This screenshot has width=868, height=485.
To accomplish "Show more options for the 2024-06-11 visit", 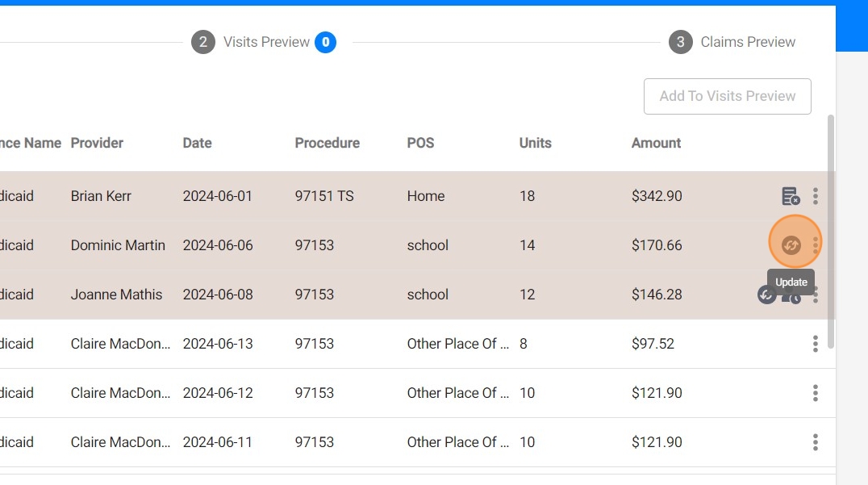I will [x=816, y=442].
